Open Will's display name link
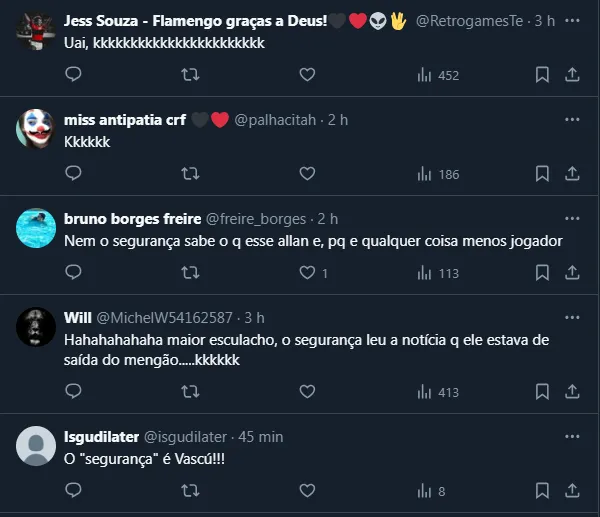Screen dimensions: 600x517 click(77, 317)
